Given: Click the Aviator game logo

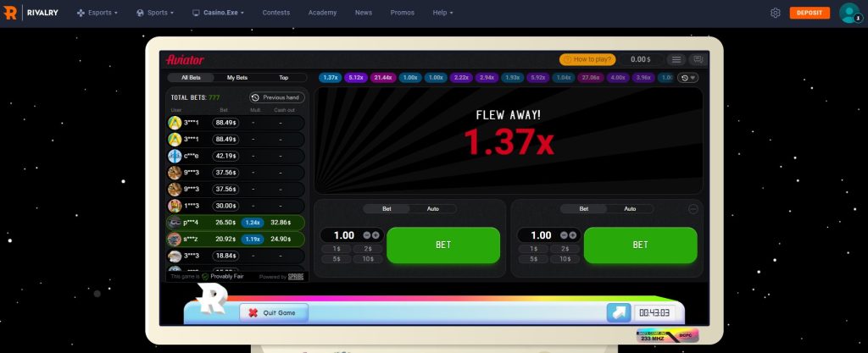Looking at the screenshot, I should coord(185,59).
